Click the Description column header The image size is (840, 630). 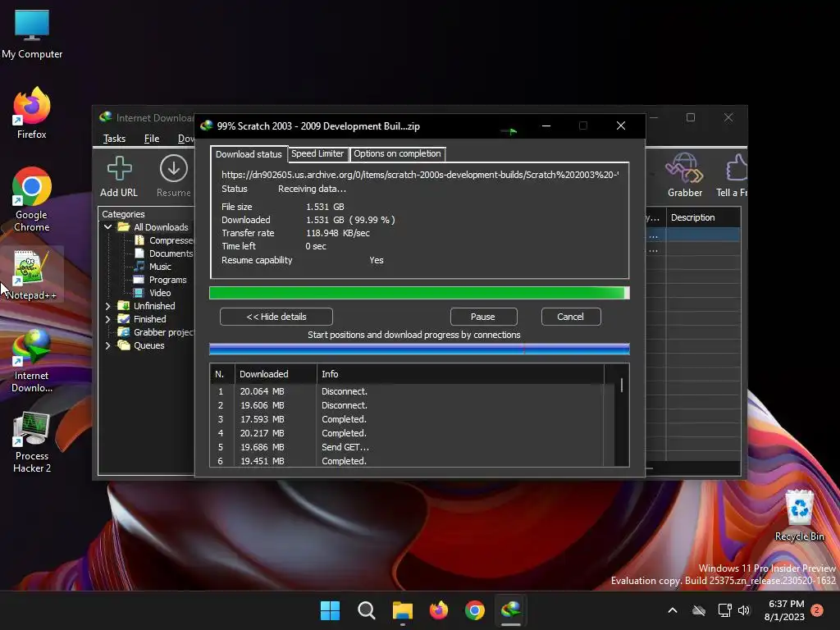pyautogui.click(x=703, y=217)
